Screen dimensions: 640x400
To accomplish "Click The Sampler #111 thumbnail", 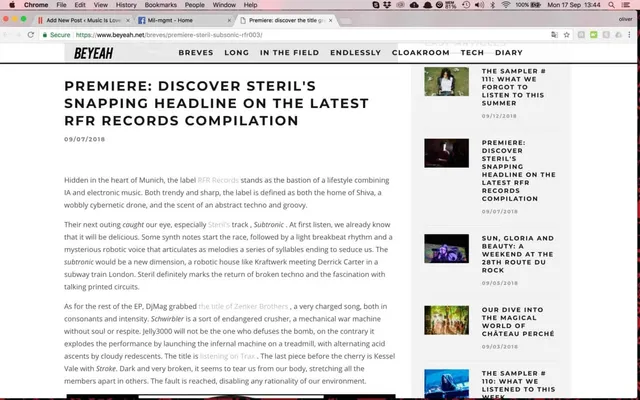I will click(x=446, y=82).
